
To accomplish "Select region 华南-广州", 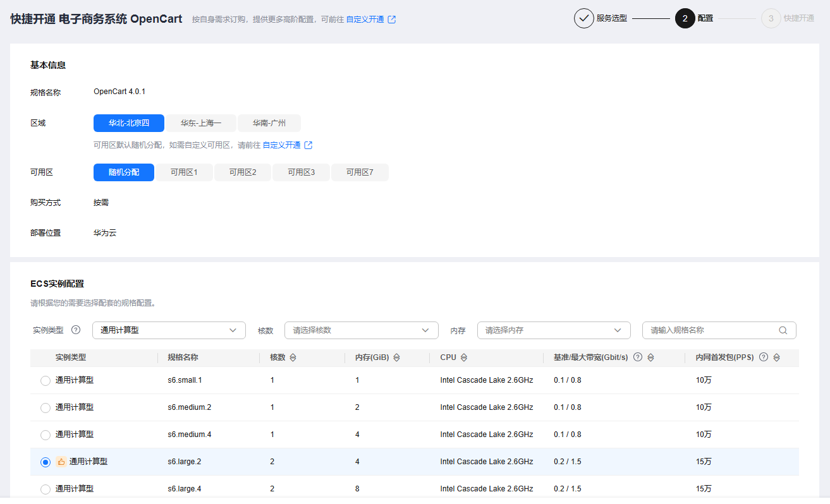I will (x=269, y=123).
